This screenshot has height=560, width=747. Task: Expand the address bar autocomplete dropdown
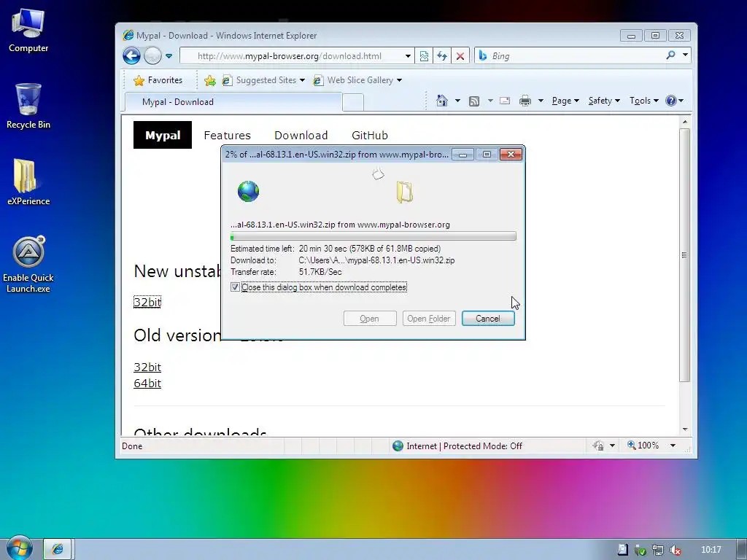(x=409, y=56)
